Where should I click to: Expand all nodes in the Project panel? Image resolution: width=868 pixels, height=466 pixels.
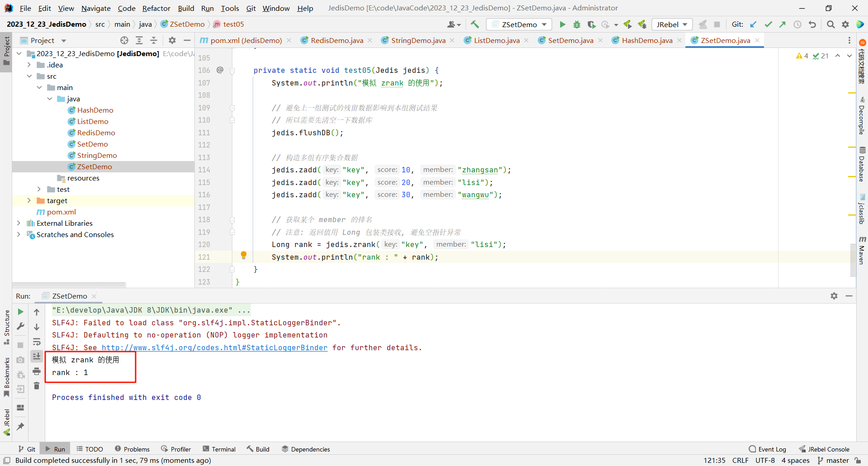(x=139, y=40)
